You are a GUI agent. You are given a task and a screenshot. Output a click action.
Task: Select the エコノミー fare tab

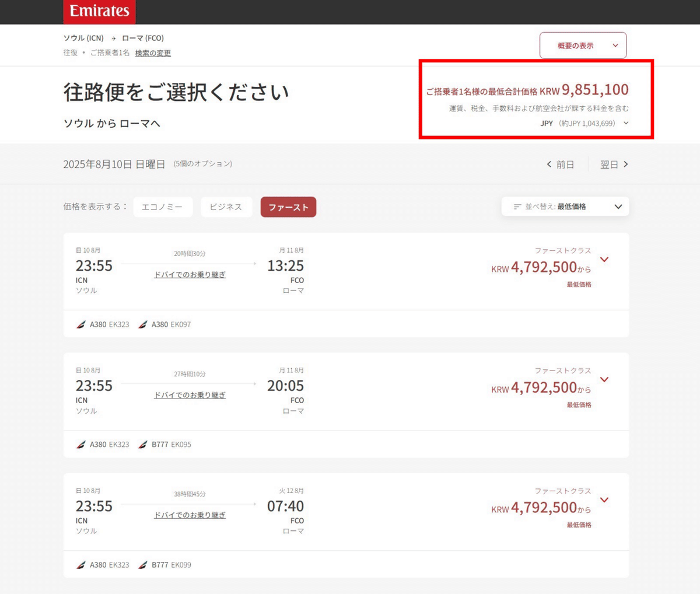pos(163,207)
